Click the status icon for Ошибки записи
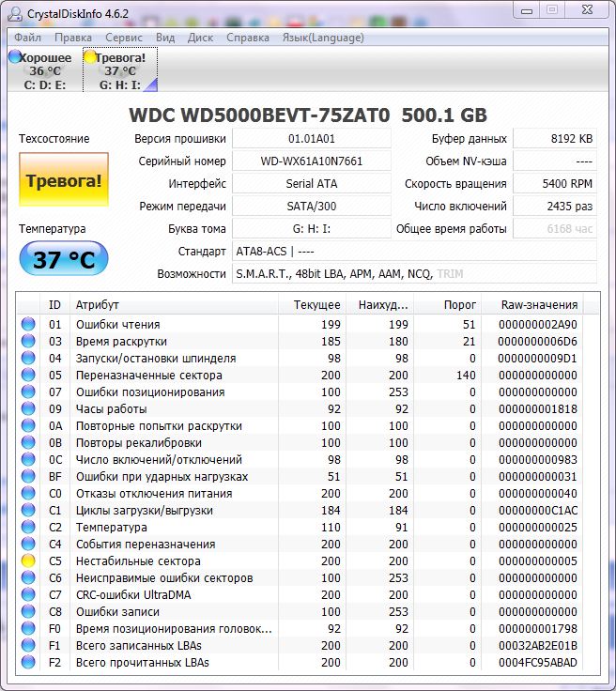This screenshot has height=691, width=616. 28,611
